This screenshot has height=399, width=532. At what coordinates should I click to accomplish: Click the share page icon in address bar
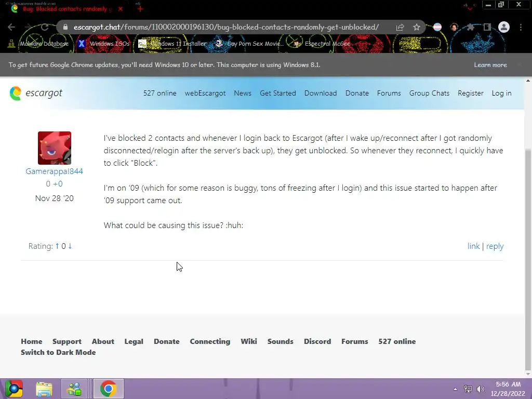pyautogui.click(x=400, y=27)
